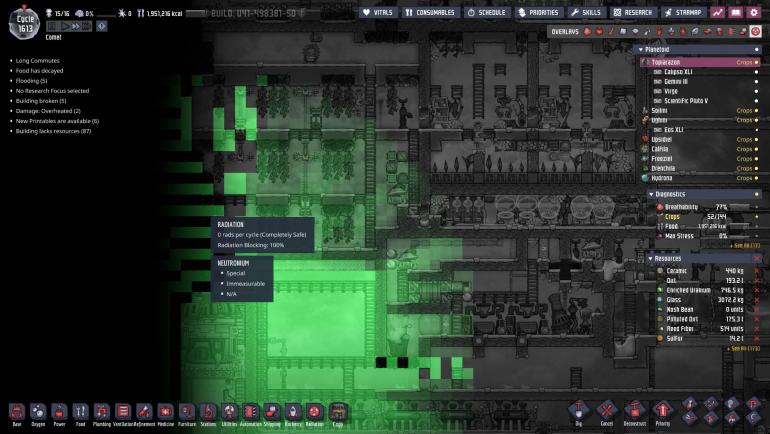Click the Flooding (5) notification
Screen dimensions: 770x434
31,81
